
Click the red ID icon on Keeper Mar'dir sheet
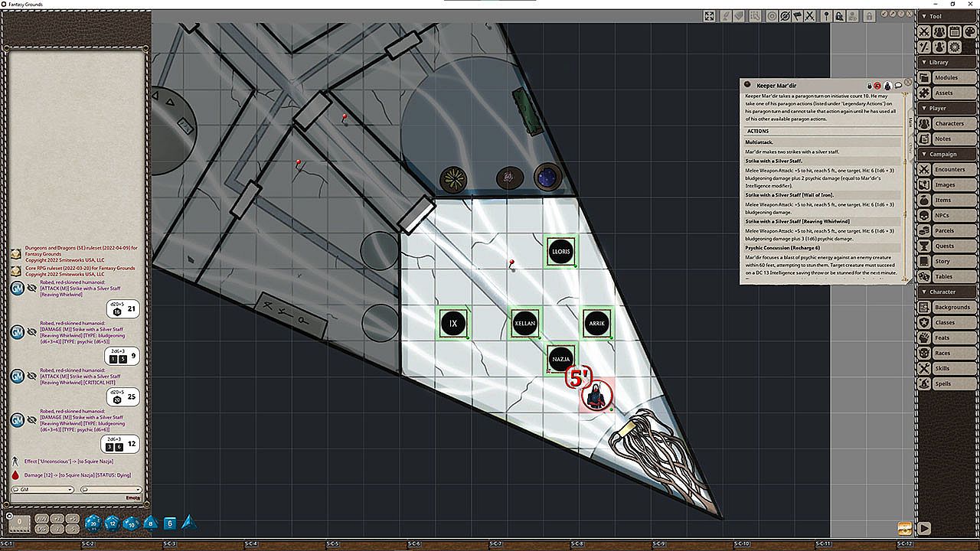click(x=878, y=86)
